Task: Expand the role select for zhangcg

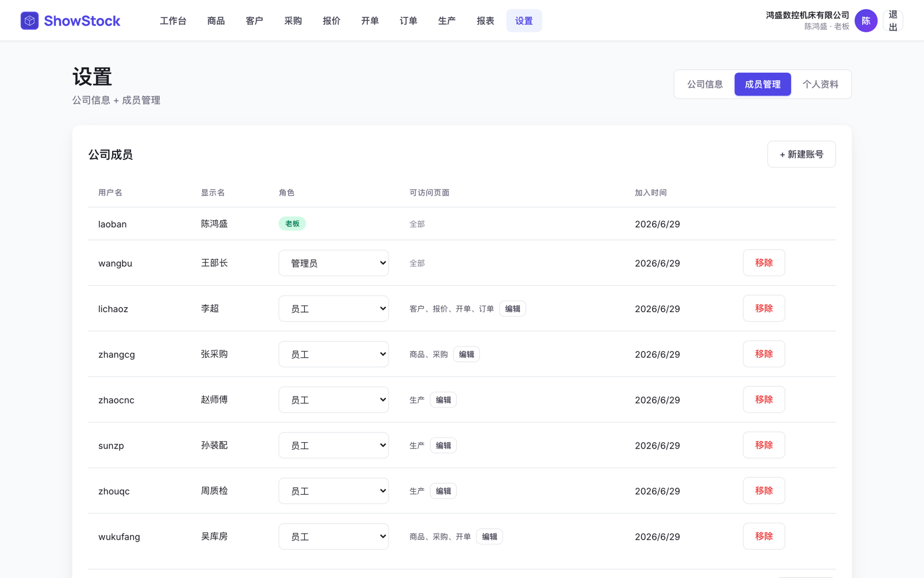Action: [333, 354]
